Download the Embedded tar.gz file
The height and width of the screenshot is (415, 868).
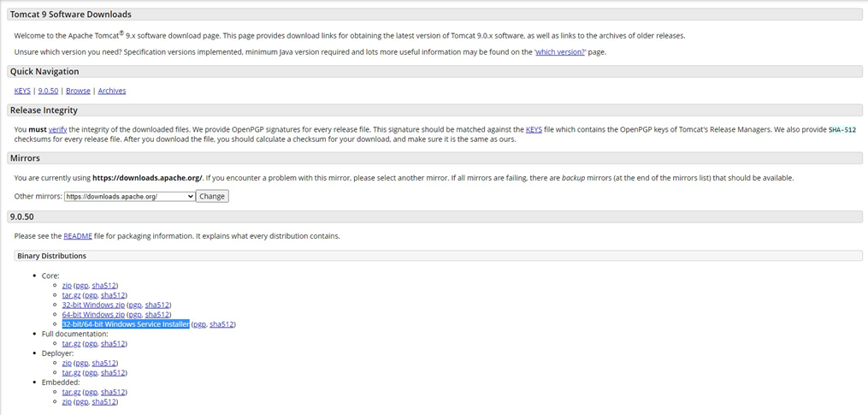point(72,392)
